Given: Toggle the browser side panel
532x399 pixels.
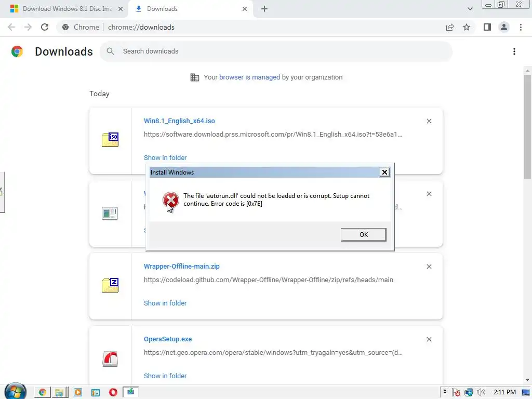Looking at the screenshot, I should (487, 27).
